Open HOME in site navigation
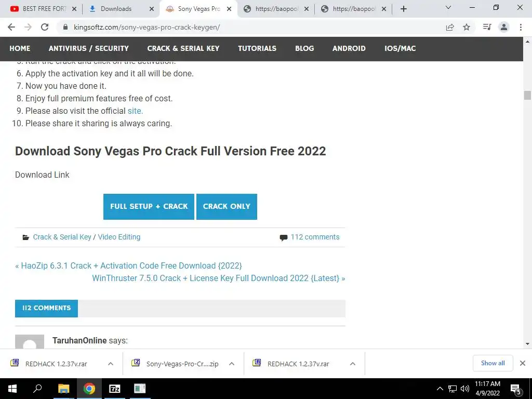Image resolution: width=532 pixels, height=399 pixels. point(20,48)
